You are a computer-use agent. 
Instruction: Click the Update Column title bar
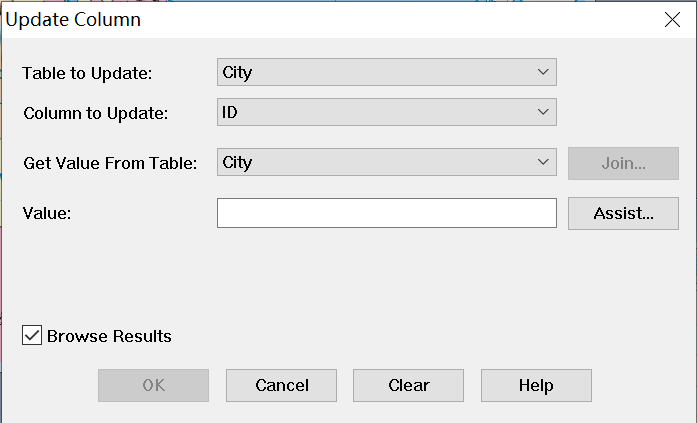point(300,19)
